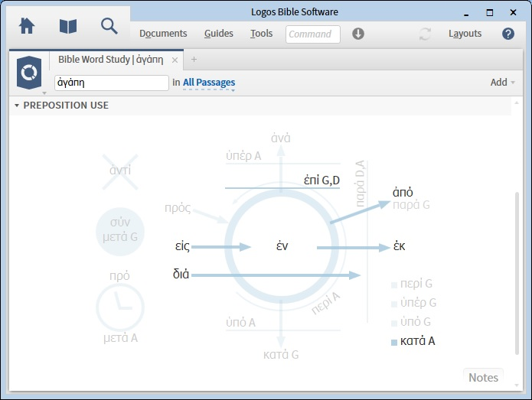
Task: Click the sync refresh icon
Action: (x=425, y=34)
